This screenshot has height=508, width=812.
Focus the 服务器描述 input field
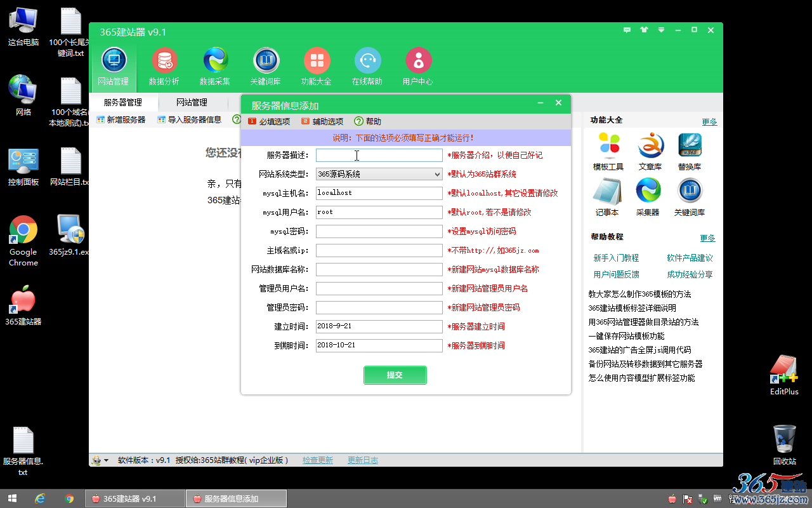(379, 155)
